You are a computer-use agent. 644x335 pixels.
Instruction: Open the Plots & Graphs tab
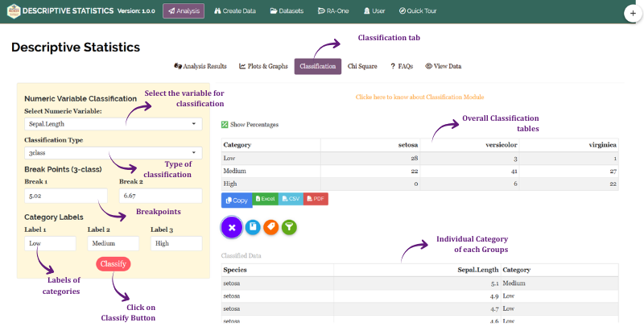tap(263, 66)
